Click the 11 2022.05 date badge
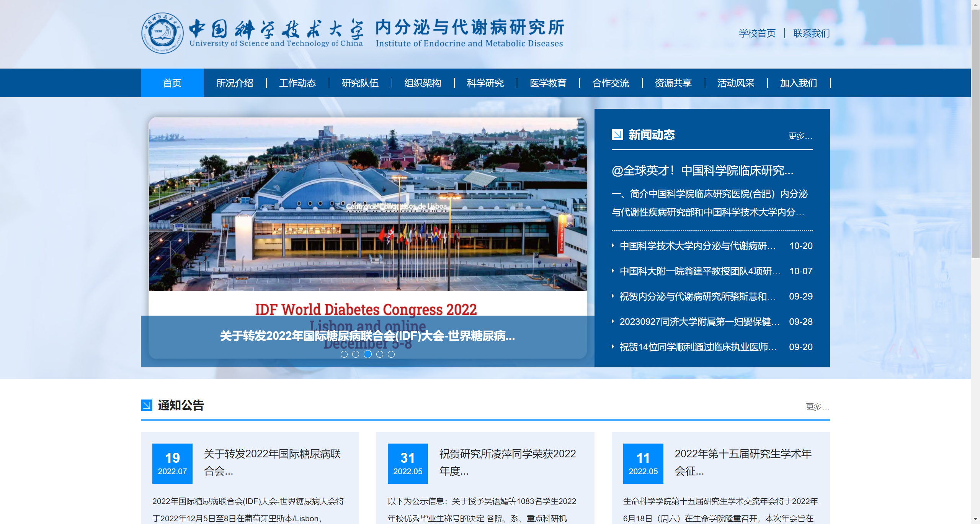The height and width of the screenshot is (524, 980). 643,463
